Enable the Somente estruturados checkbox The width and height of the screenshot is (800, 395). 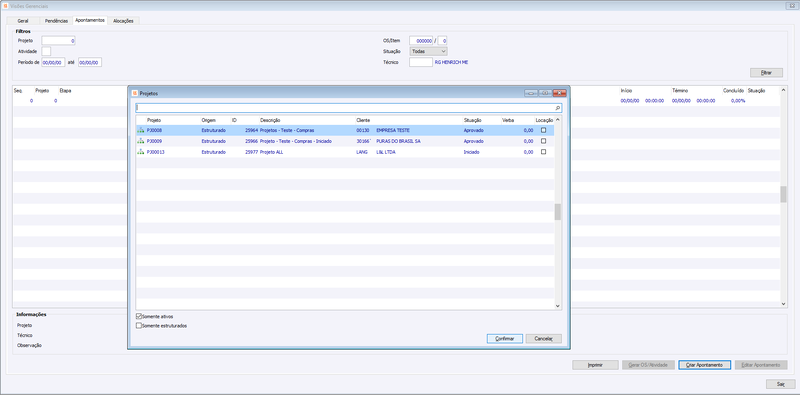point(139,326)
